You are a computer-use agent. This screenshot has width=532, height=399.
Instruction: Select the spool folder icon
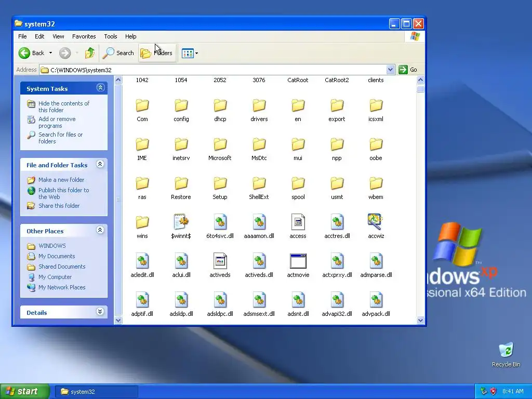[x=298, y=183]
